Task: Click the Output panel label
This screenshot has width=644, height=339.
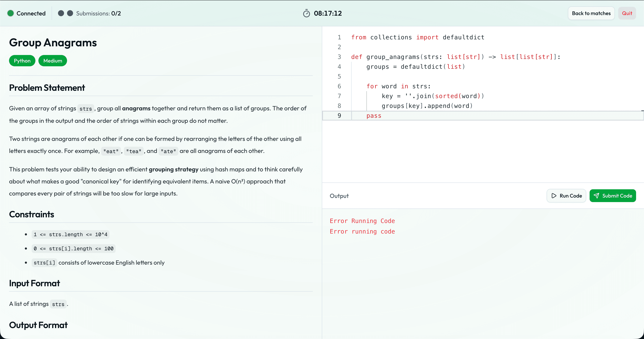Action: [339, 196]
